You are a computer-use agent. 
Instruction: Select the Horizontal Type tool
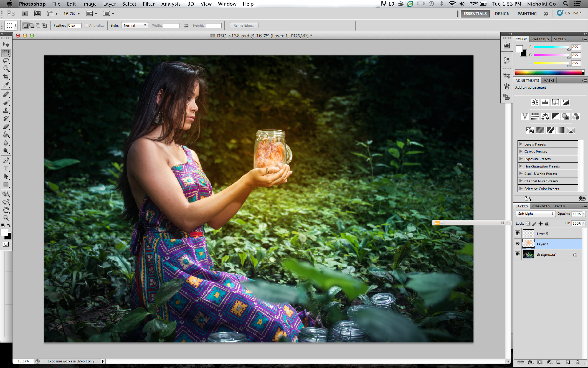6,168
